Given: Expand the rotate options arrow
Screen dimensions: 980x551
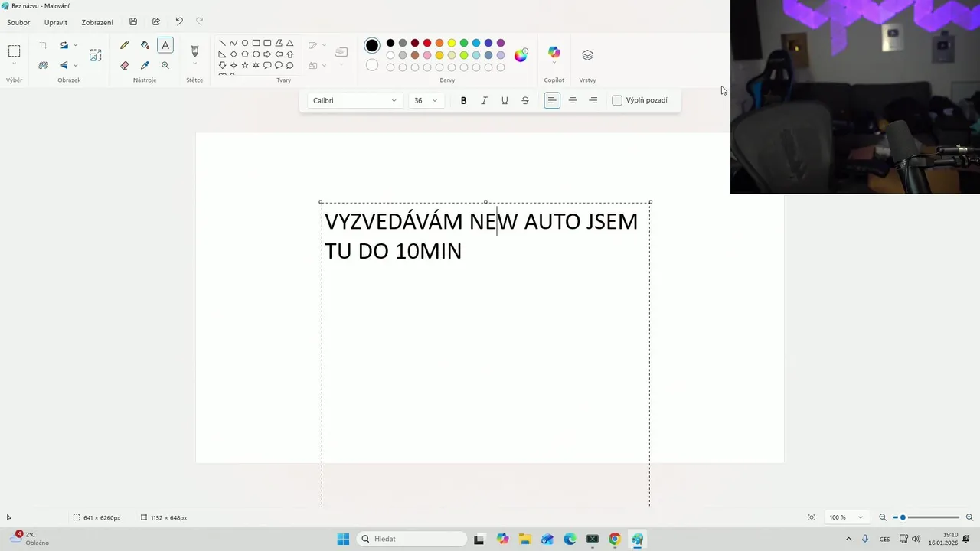Looking at the screenshot, I should (x=75, y=45).
